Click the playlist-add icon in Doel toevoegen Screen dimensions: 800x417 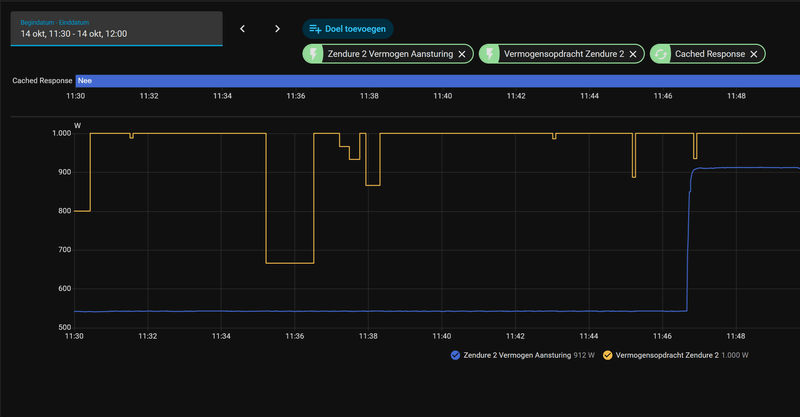coord(315,29)
